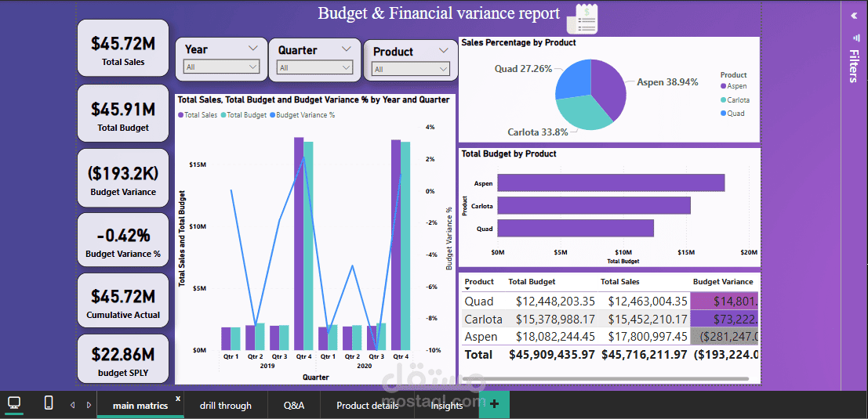
Task: Sort table by Budget Variance header
Action: tap(723, 282)
